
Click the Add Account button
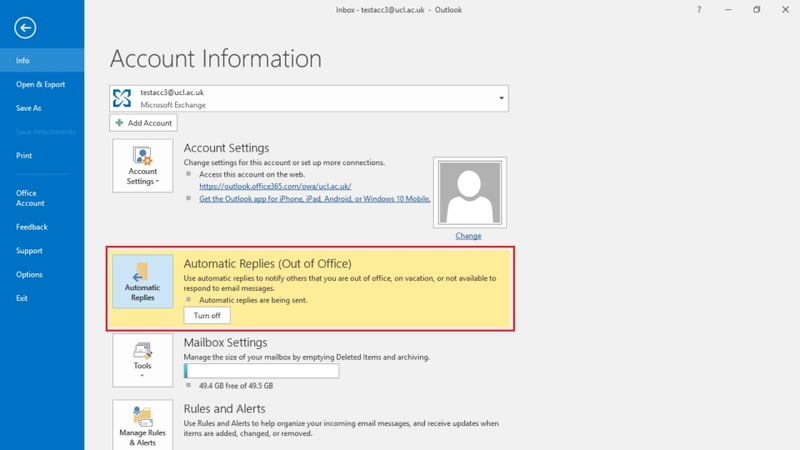[143, 123]
